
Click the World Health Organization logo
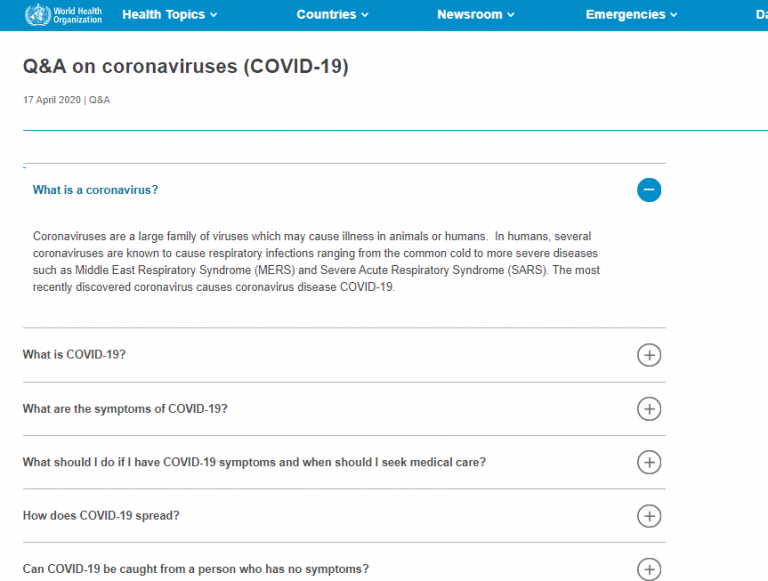[63, 15]
